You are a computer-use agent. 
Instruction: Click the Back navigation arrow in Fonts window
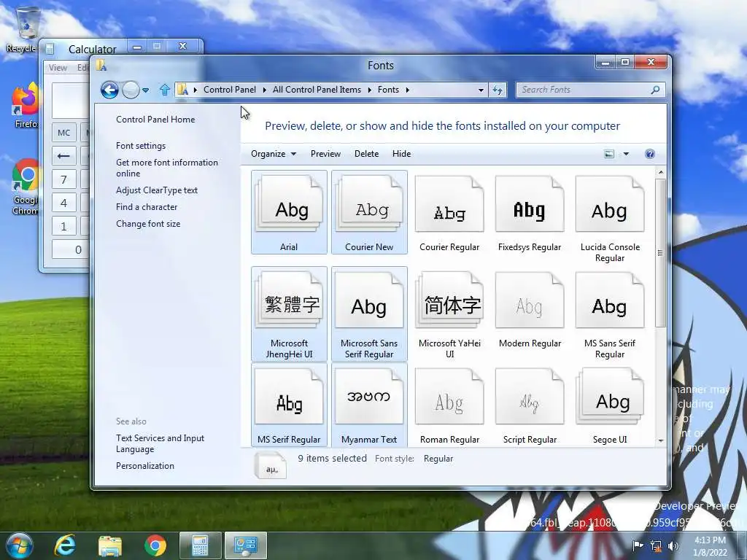click(109, 90)
